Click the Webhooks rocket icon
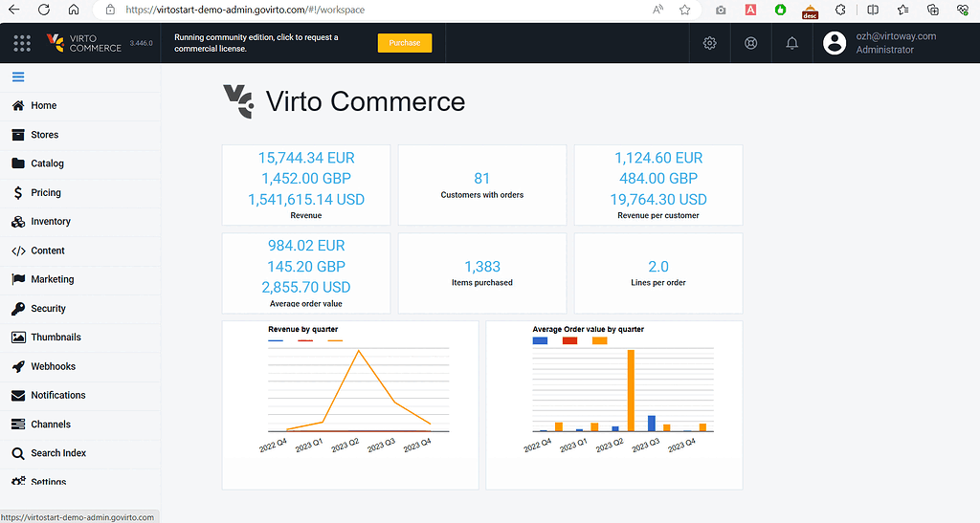 click(x=18, y=366)
